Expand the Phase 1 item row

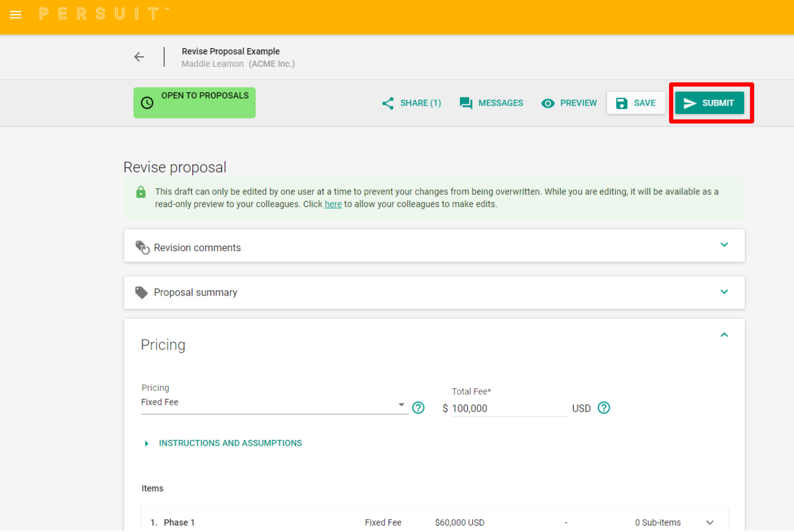click(x=710, y=523)
